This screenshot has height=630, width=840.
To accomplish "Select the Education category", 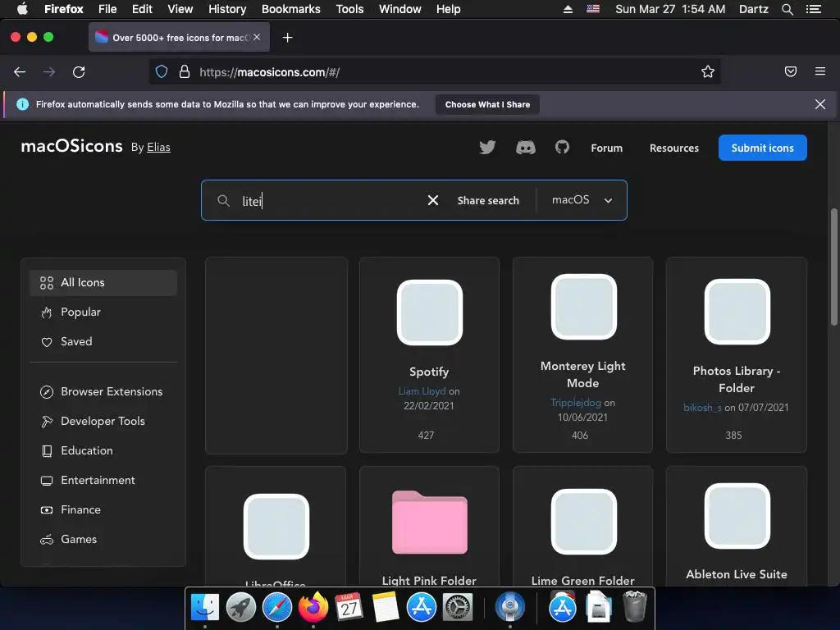I will point(103,450).
